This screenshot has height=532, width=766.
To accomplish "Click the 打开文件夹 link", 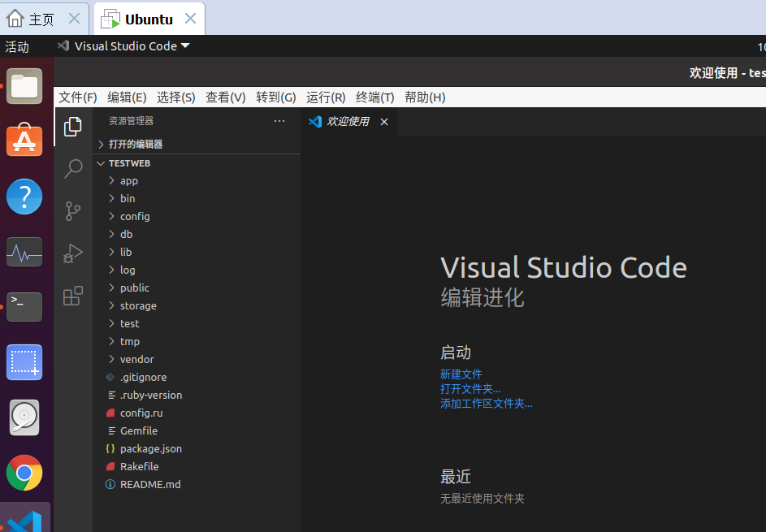I will point(470,388).
